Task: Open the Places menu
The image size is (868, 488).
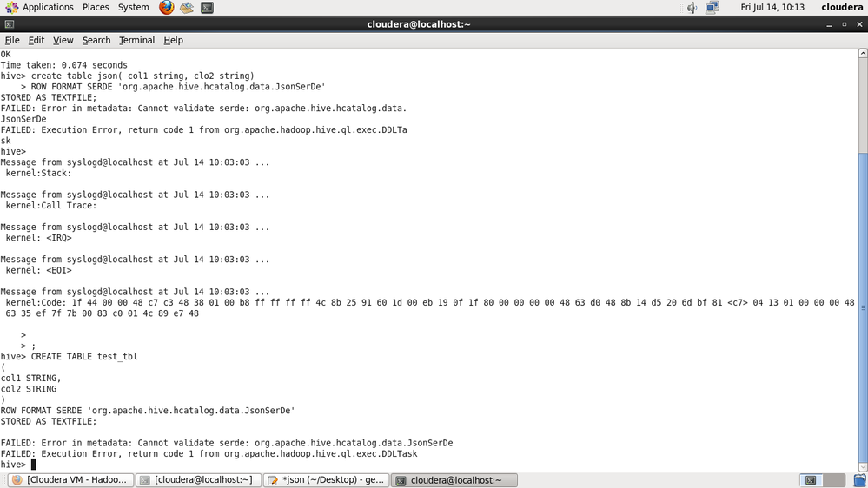Action: [x=96, y=7]
